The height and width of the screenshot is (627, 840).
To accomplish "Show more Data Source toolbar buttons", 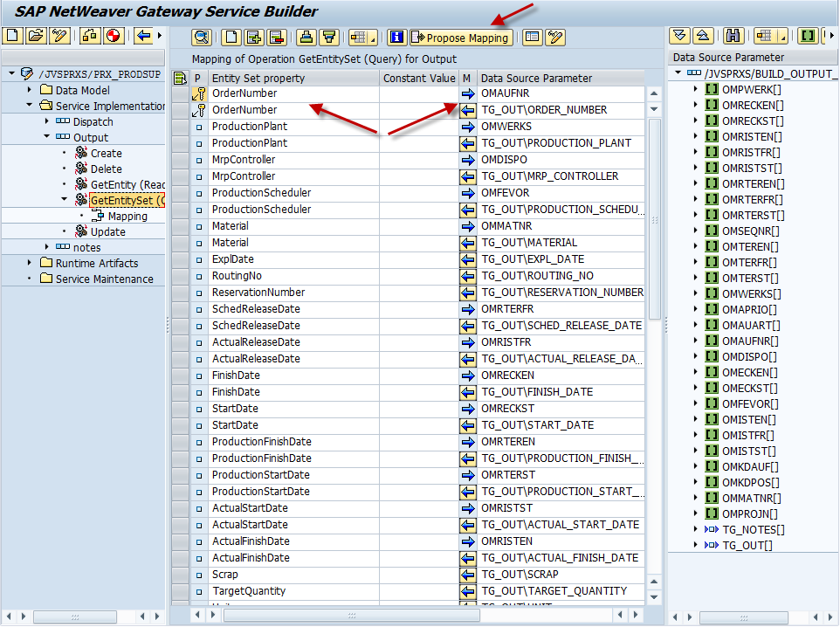I will 831,36.
